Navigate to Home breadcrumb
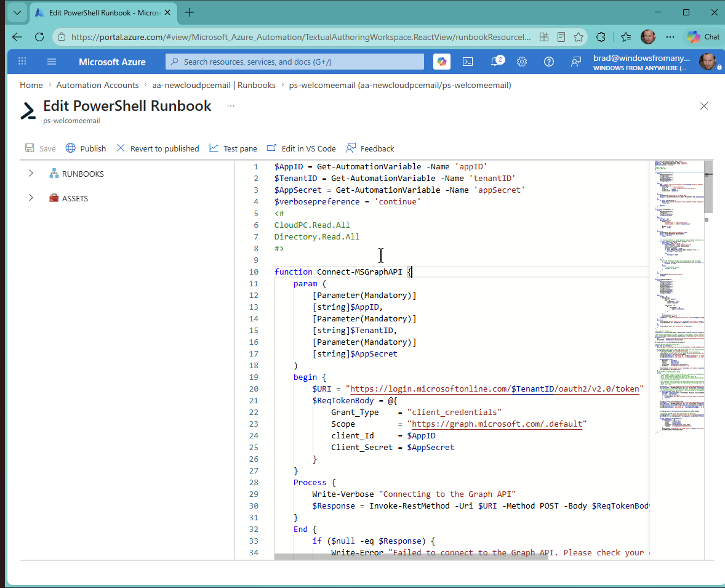The image size is (725, 588). (x=31, y=85)
